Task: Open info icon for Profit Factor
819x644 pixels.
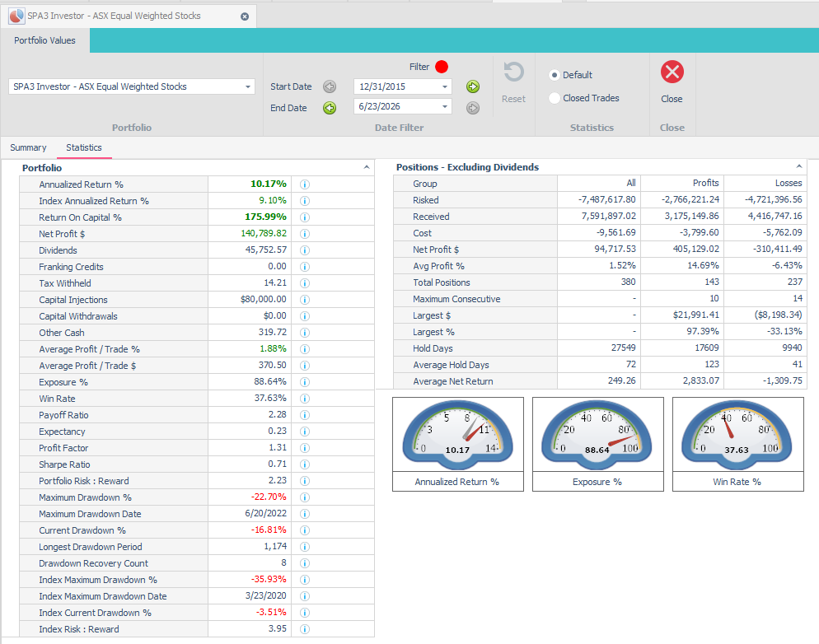Action: 305,448
